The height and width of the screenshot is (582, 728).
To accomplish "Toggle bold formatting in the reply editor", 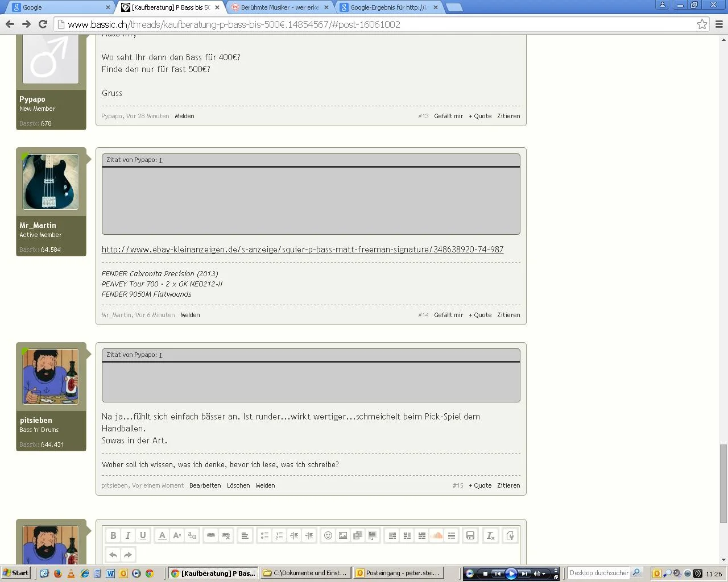I will pos(113,535).
